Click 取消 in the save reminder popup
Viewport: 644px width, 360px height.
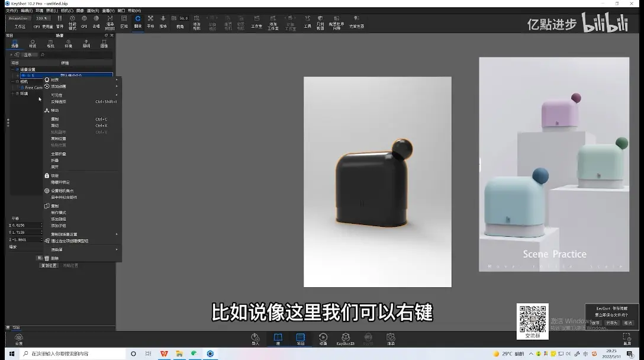pyautogui.click(x=628, y=323)
